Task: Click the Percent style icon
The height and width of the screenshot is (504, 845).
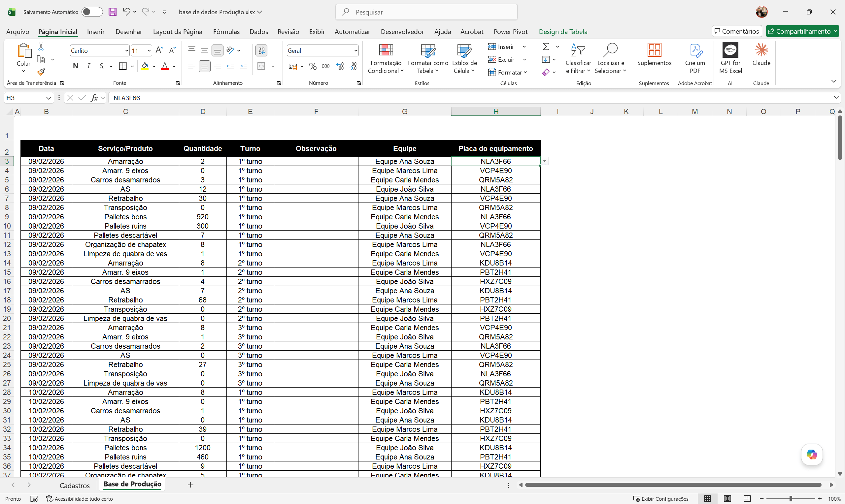Action: pos(313,66)
